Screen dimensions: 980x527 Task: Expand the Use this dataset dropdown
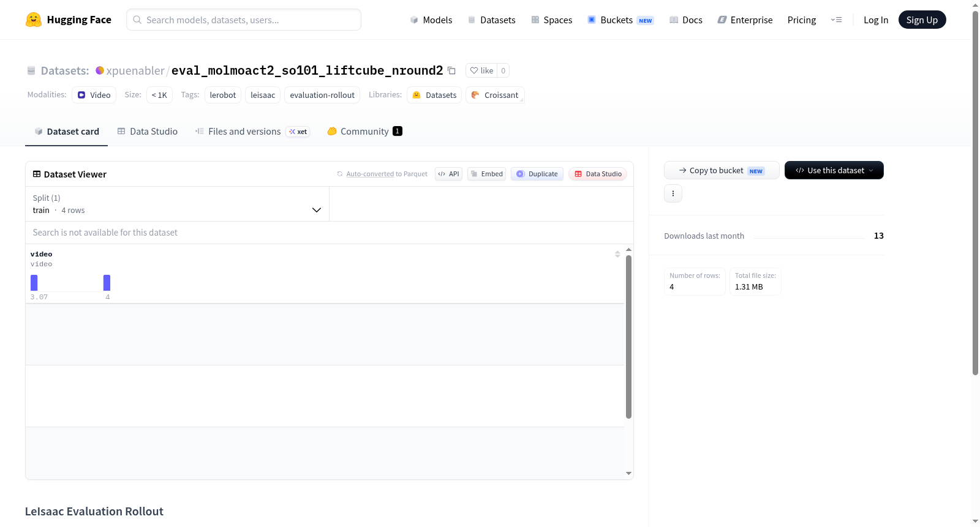click(x=834, y=170)
